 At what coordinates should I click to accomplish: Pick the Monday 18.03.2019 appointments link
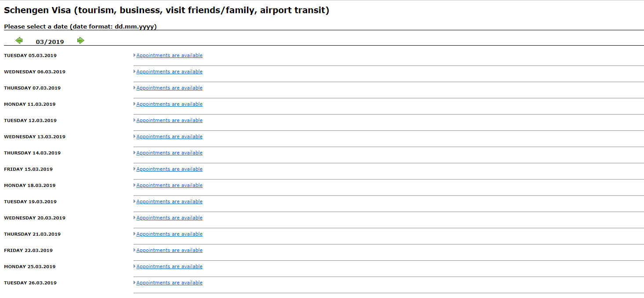(170, 185)
